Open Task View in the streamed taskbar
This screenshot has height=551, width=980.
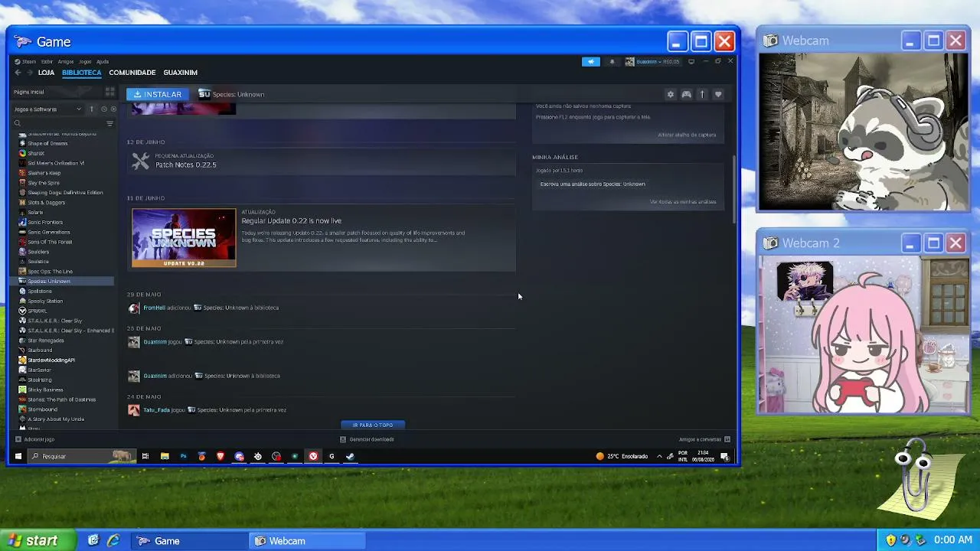point(145,456)
